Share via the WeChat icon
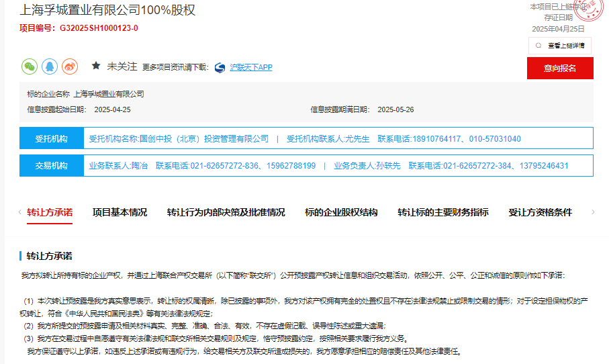 pyautogui.click(x=30, y=66)
